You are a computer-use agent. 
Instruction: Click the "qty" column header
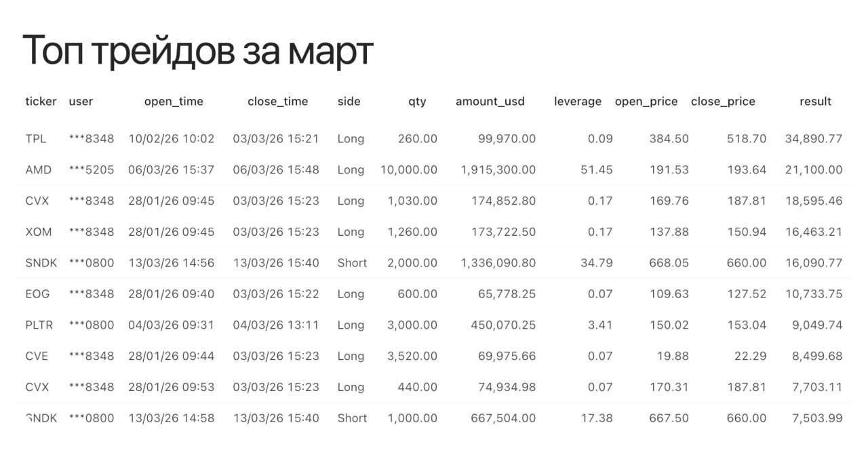pyautogui.click(x=417, y=102)
